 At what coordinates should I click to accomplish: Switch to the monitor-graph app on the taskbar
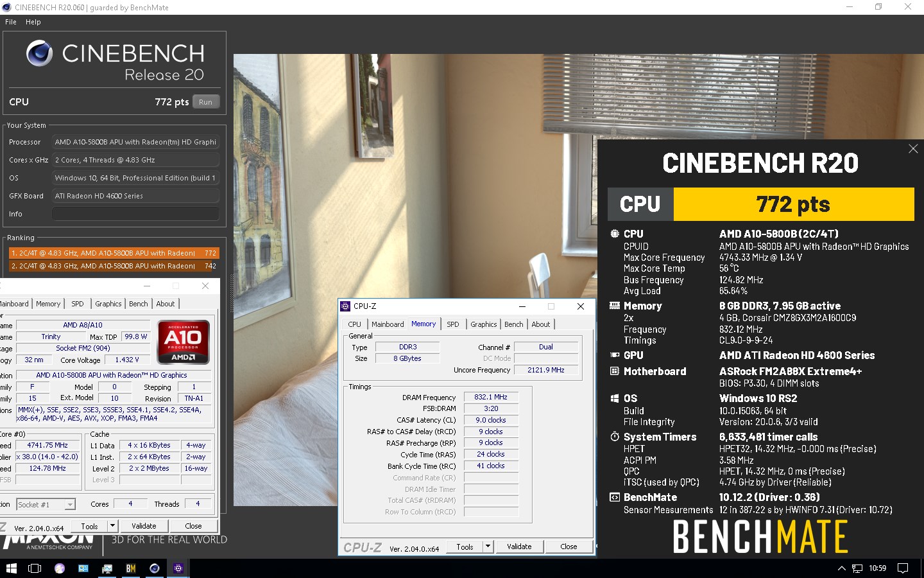[x=107, y=568]
